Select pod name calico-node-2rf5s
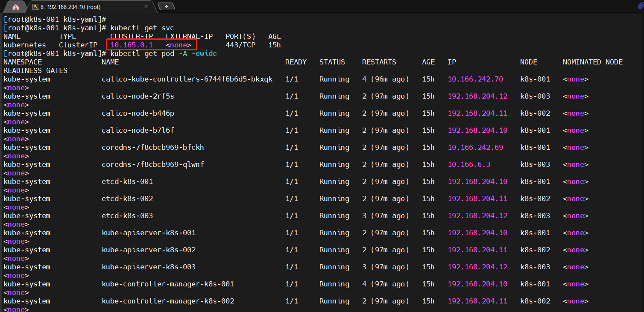Image resolution: width=644 pixels, height=312 pixels. [138, 96]
